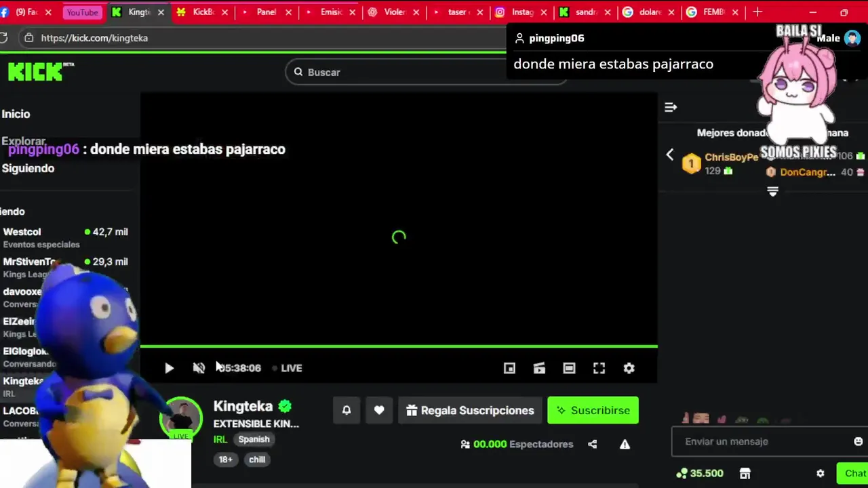868x488 pixels.
Task: Reload the page
Action: click(3, 38)
